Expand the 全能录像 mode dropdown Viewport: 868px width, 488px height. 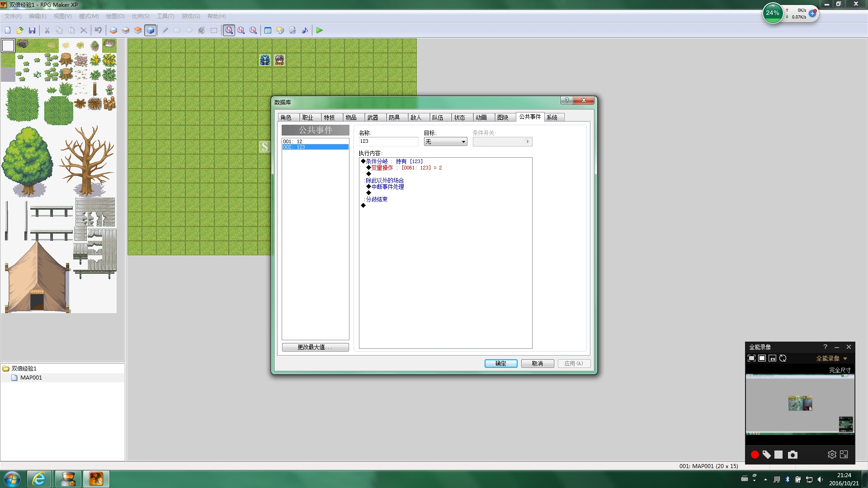(845, 359)
